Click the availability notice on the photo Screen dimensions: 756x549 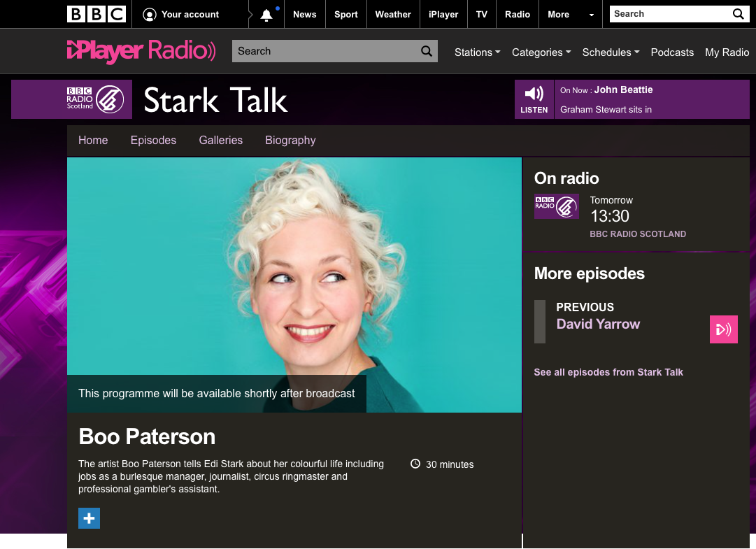pos(217,393)
